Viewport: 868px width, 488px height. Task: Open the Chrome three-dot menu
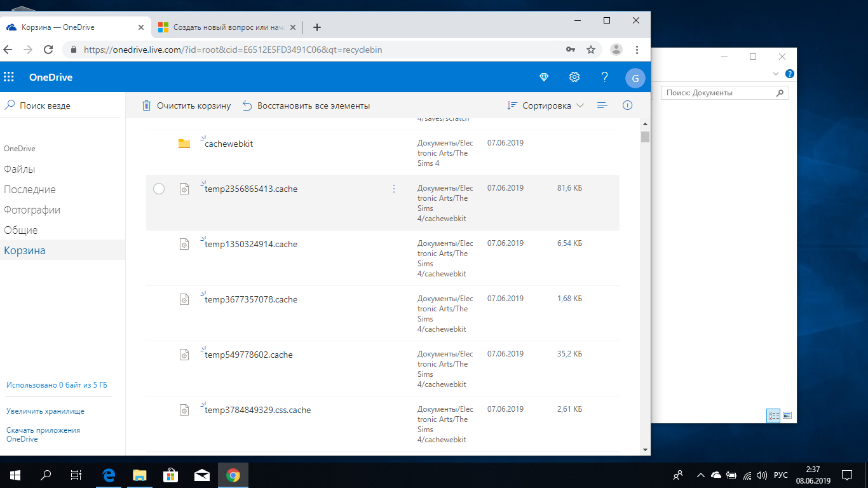coord(637,49)
